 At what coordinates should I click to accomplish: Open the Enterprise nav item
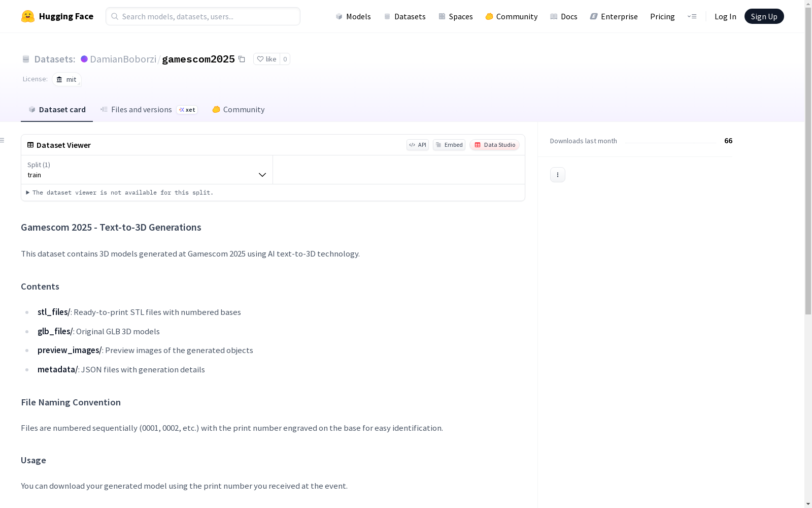[x=614, y=16]
